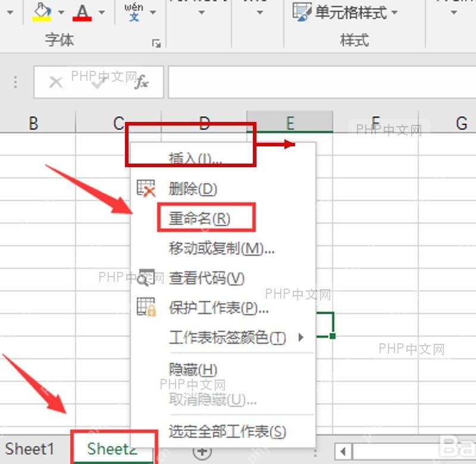Viewport: 476px width, 464px height.
Task: Open the 工作表标签颜色(T) submenu
Action: pos(223,337)
